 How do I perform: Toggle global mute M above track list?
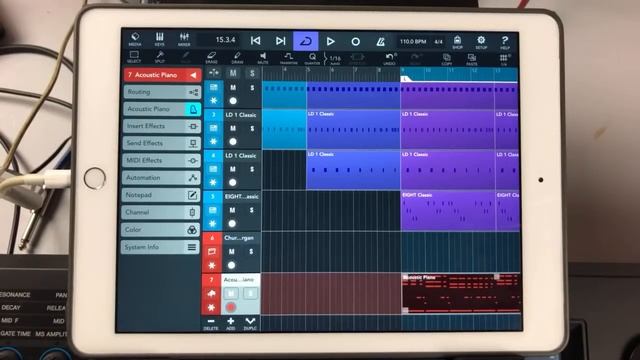coord(233,73)
